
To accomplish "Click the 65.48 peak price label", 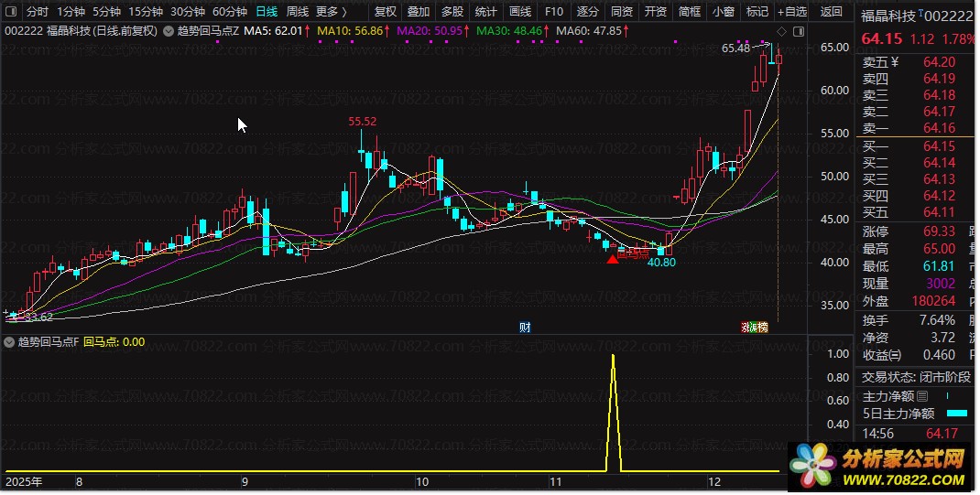I will point(735,48).
